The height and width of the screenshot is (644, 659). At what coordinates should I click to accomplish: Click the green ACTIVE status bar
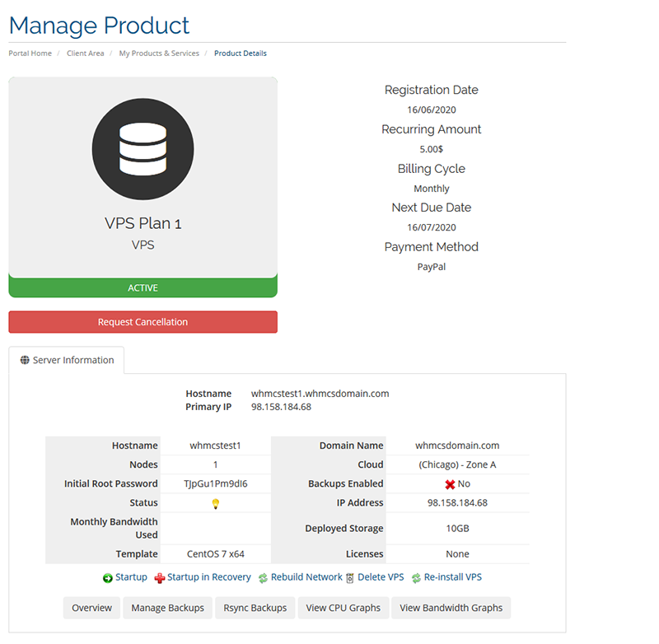(x=143, y=287)
